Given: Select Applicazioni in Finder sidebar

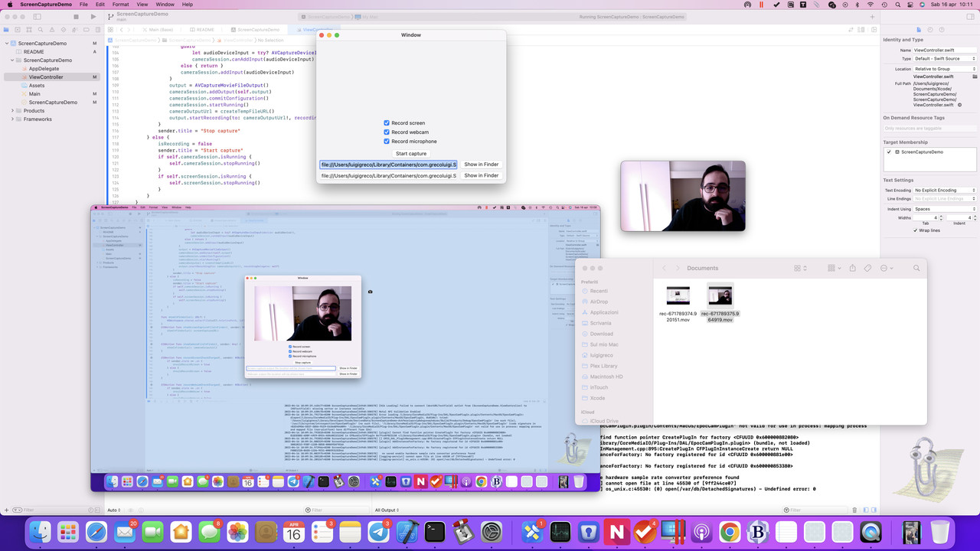Looking at the screenshot, I should 604,312.
